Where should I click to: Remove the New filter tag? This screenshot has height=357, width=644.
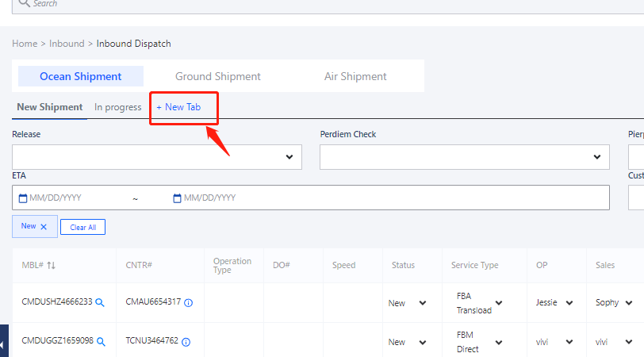click(44, 227)
